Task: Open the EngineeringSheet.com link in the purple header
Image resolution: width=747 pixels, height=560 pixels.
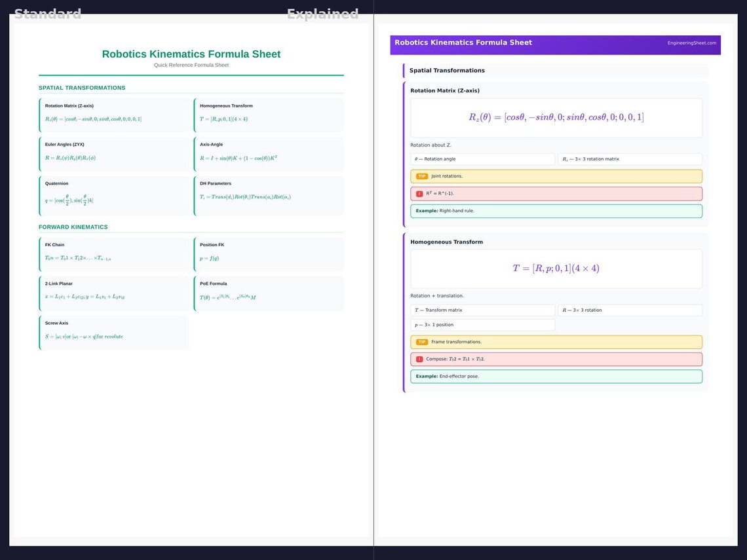Action: click(692, 43)
